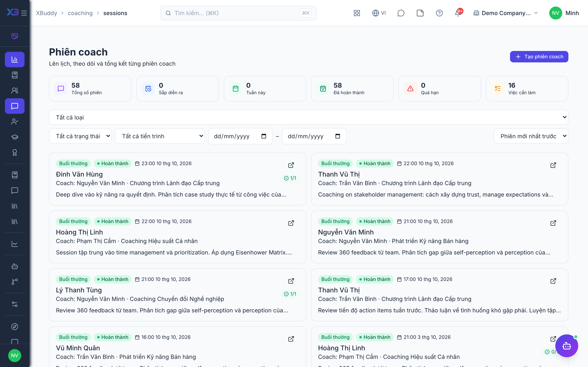Select the award badge sidebar icon
The height and width of the screenshot is (367, 588).
click(x=14, y=153)
